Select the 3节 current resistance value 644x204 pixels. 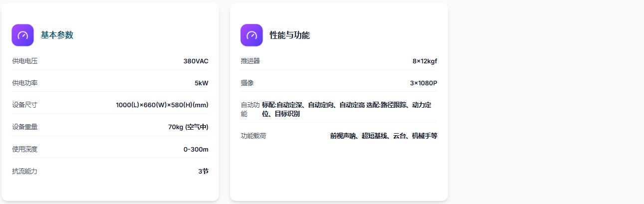pyautogui.click(x=203, y=171)
